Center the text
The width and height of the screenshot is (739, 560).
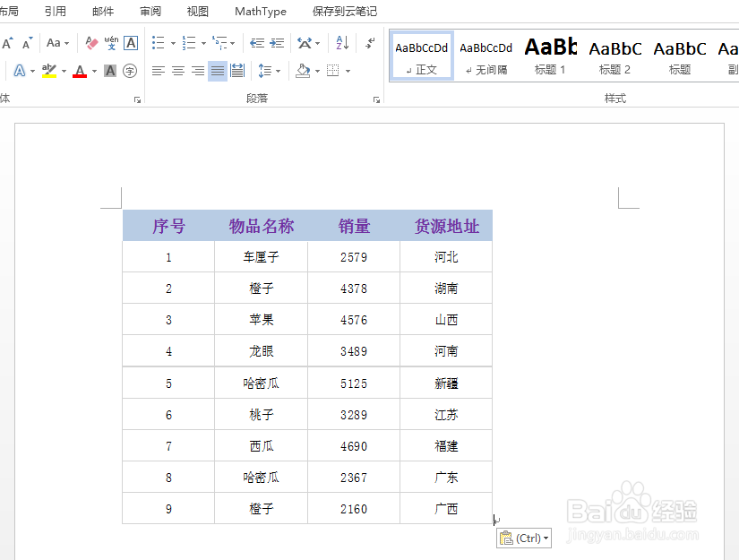tap(178, 71)
